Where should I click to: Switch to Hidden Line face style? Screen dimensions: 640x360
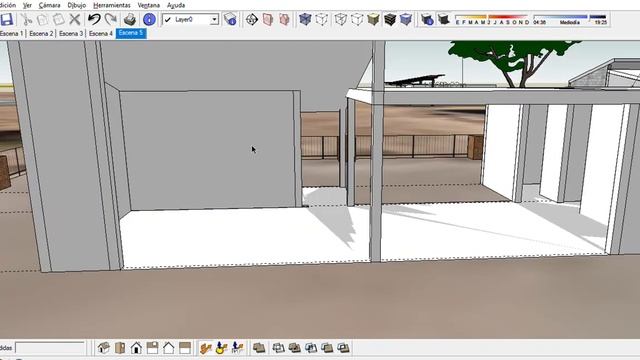tap(357, 19)
